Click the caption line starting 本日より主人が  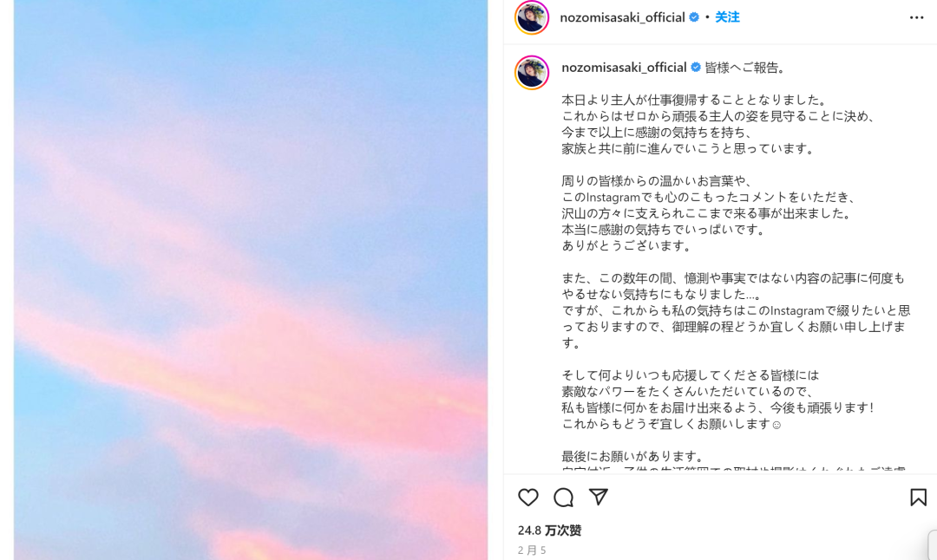[696, 100]
